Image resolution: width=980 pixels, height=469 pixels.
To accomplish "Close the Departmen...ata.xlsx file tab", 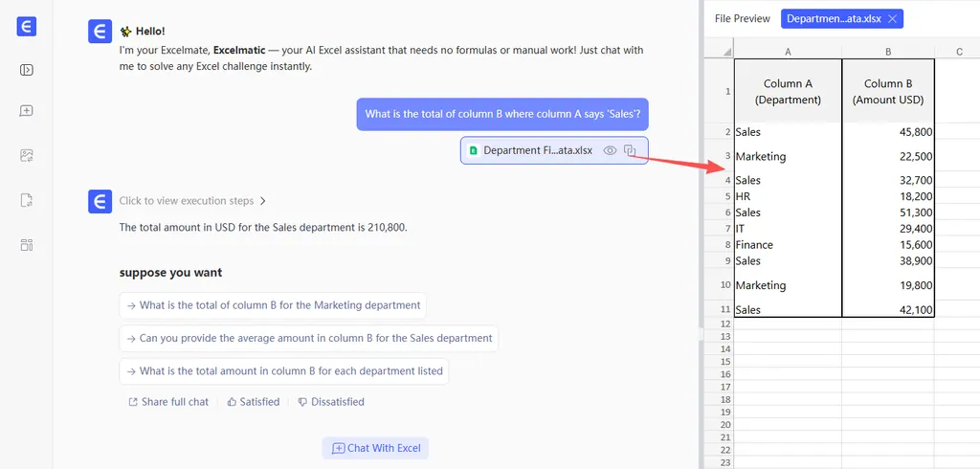I will pos(892,18).
